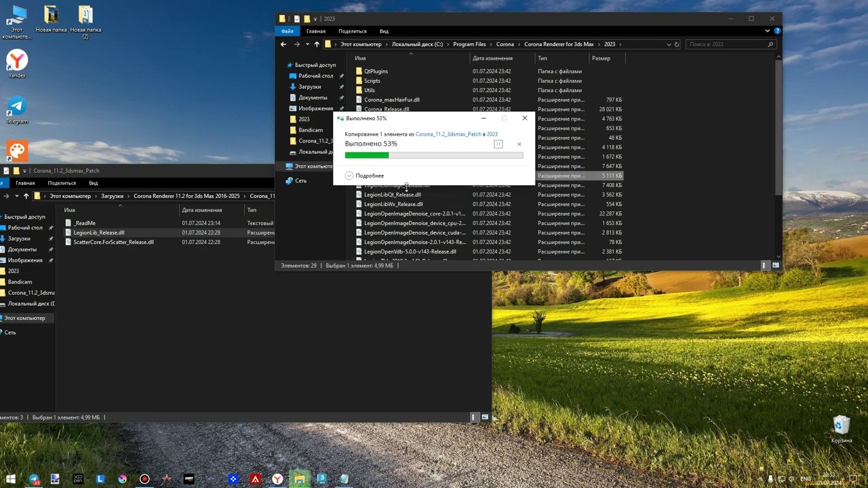Open Explorer help question mark icon

pyautogui.click(x=777, y=31)
